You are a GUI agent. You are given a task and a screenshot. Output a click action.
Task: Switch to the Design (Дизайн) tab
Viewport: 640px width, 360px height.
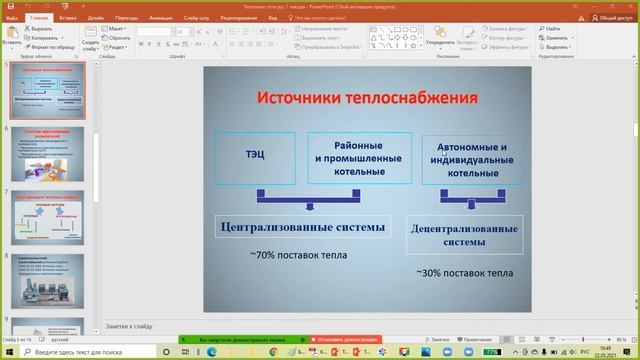tap(96, 18)
